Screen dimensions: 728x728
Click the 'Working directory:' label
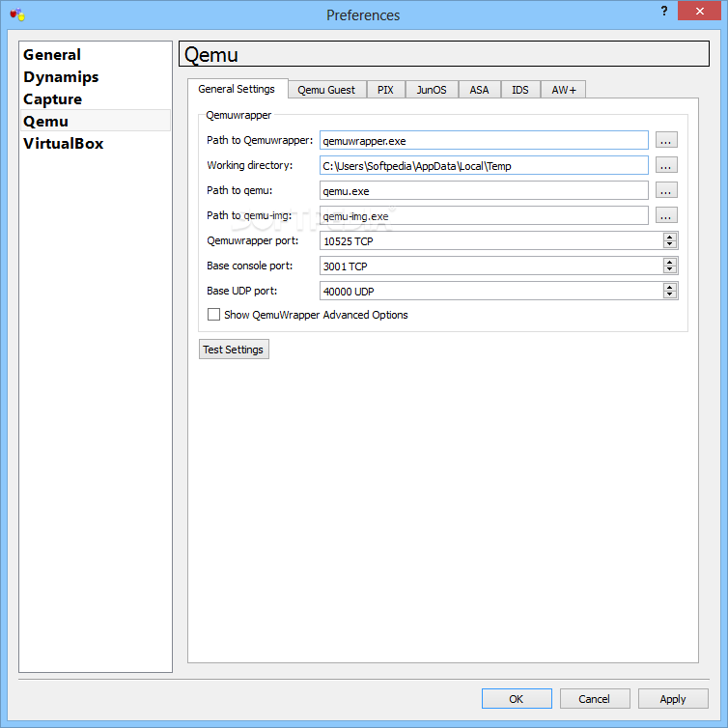click(x=250, y=165)
